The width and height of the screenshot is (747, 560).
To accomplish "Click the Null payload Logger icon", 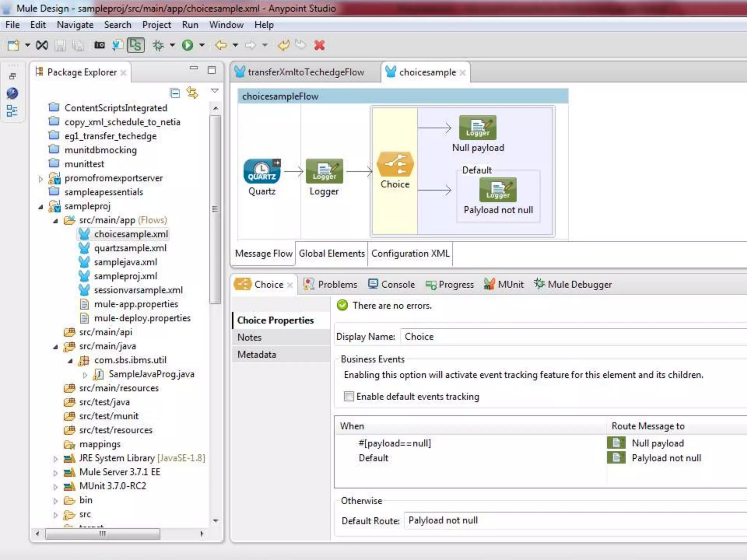I will (477, 128).
